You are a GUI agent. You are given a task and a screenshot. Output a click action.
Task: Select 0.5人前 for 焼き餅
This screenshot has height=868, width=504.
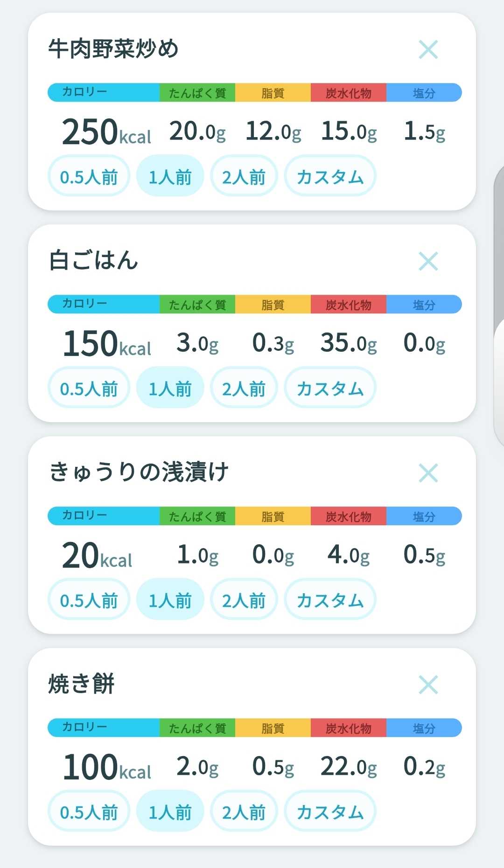[89, 811]
